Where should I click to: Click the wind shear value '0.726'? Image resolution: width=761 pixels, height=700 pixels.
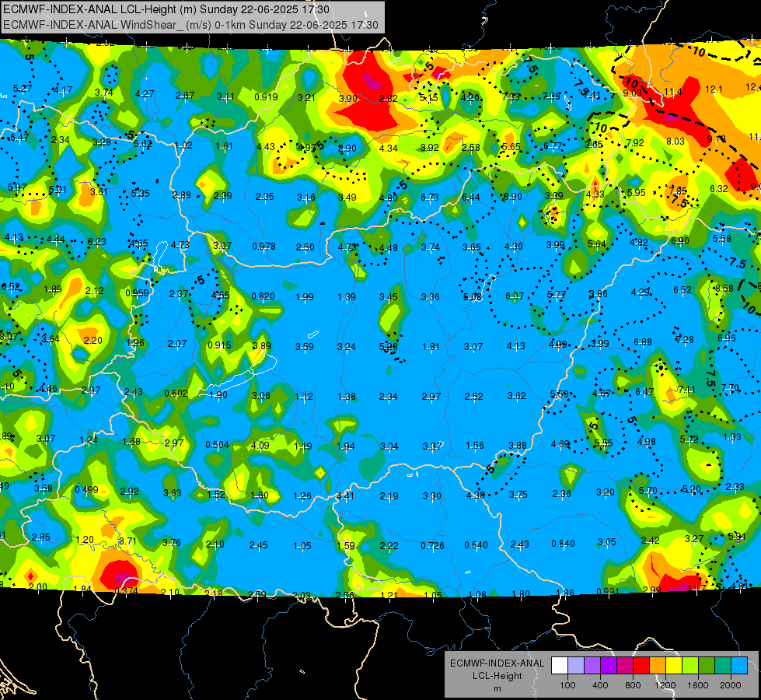(432, 545)
